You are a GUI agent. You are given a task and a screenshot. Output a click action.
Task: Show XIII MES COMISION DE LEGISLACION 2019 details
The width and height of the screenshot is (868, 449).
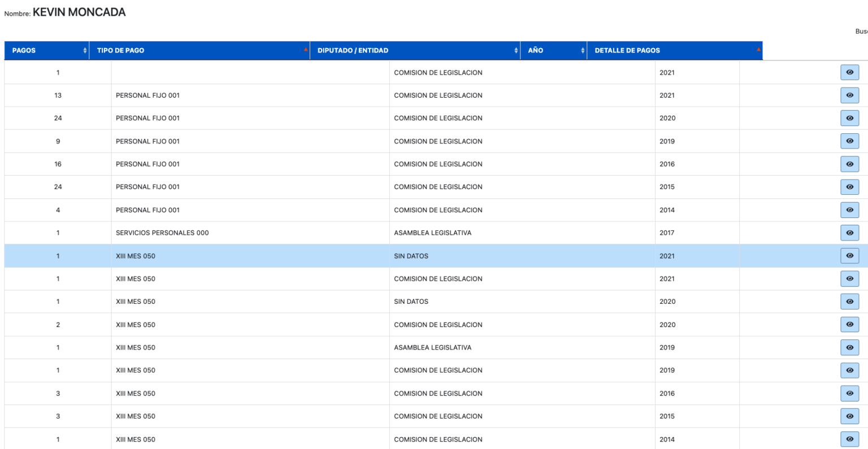(849, 370)
